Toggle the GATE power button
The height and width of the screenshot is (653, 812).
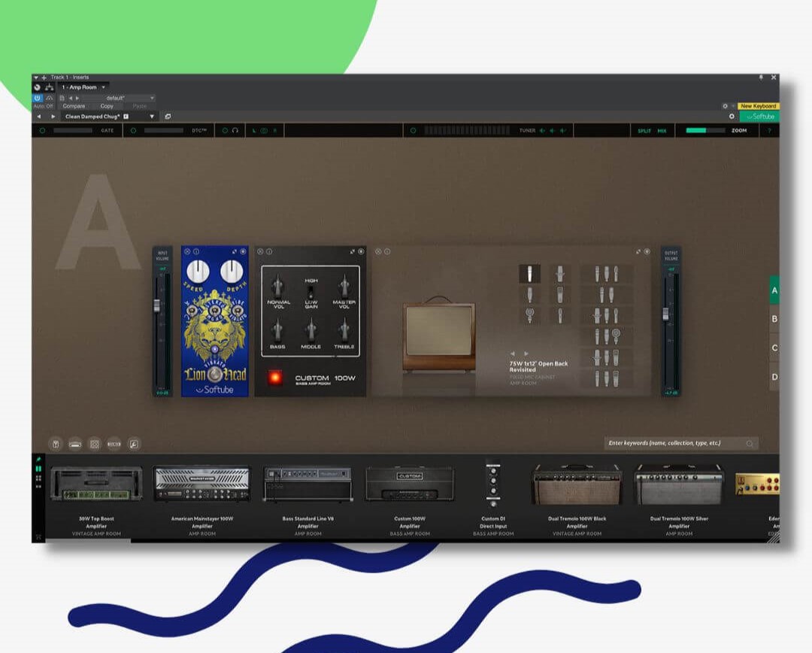(x=42, y=130)
